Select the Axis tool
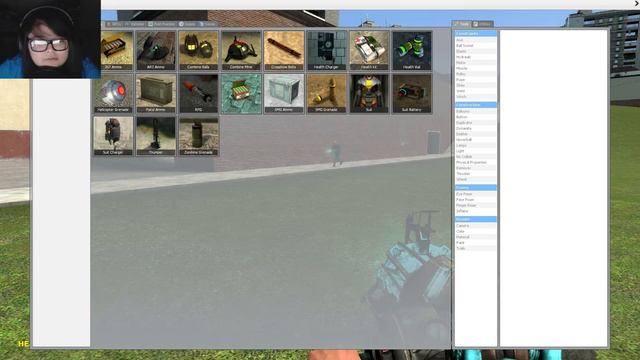 (476, 40)
